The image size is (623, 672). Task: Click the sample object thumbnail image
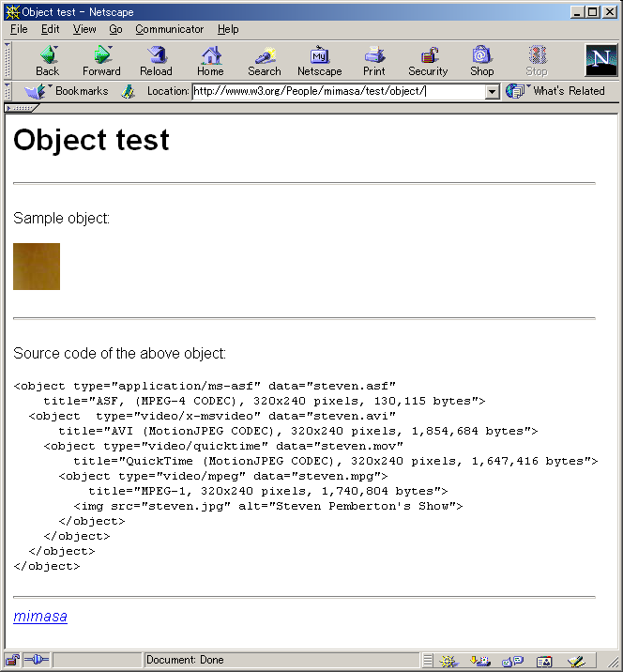[37, 267]
